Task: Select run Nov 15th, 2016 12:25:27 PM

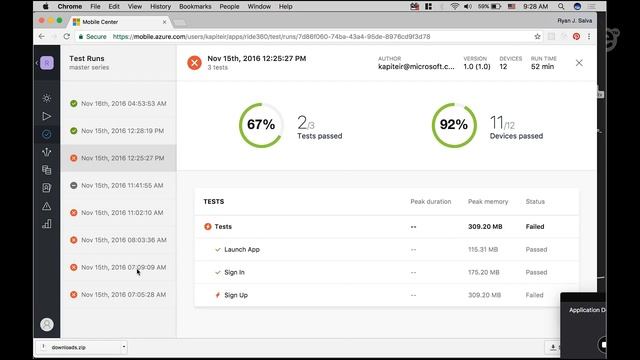Action: 118,158
